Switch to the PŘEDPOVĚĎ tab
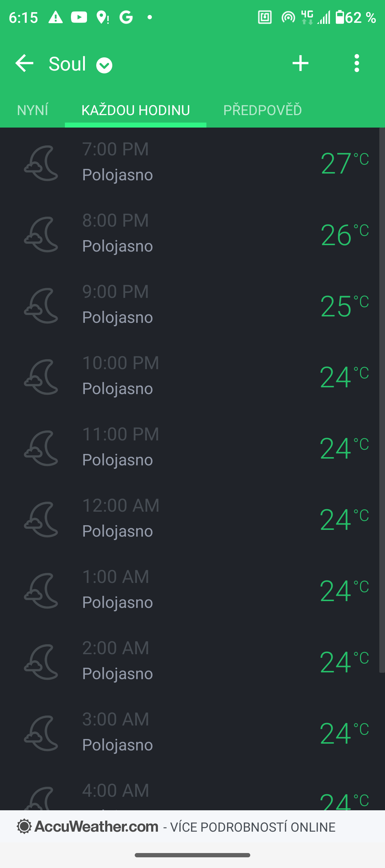 262,110
